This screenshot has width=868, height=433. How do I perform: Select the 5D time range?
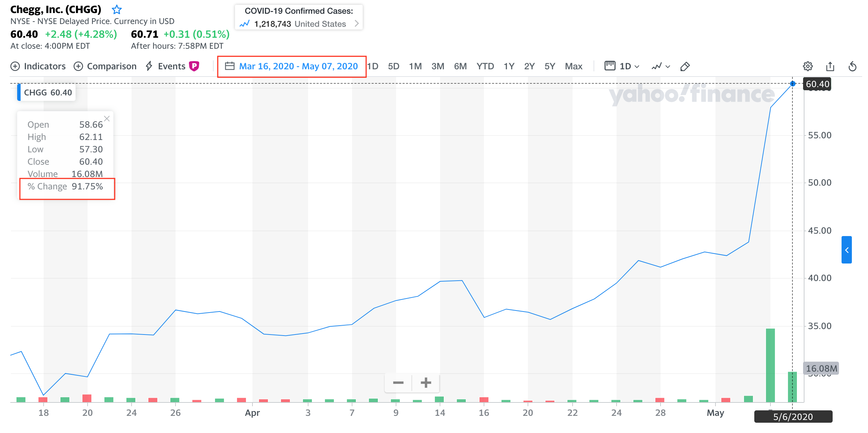tap(394, 66)
